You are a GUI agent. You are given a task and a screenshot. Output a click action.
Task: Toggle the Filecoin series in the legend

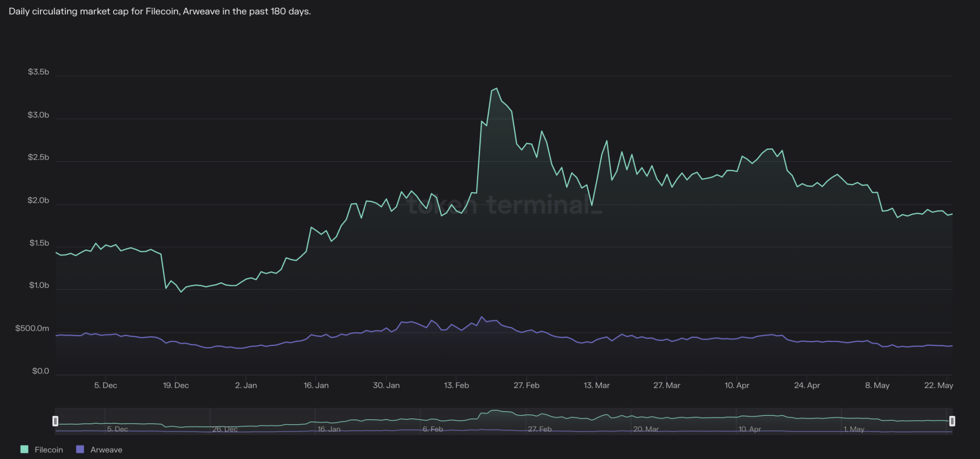41,449
